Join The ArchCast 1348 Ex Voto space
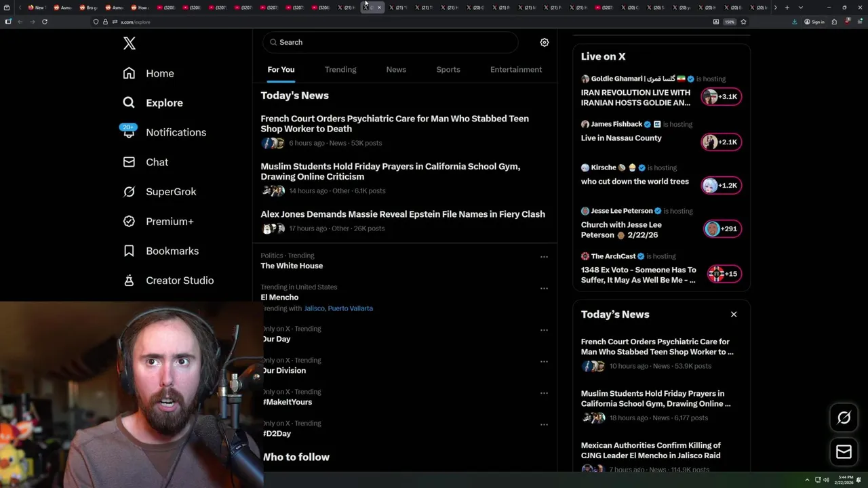Image resolution: width=868 pixels, height=488 pixels. (x=723, y=274)
